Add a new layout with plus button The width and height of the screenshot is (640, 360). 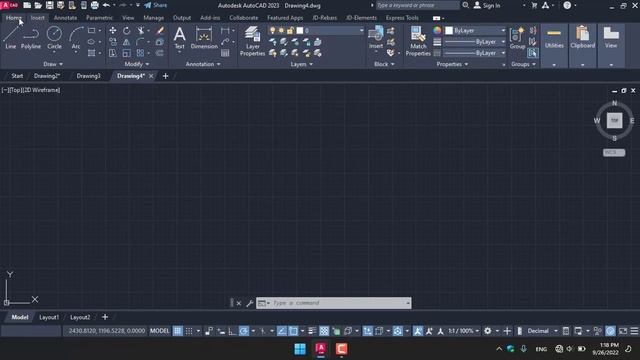[x=105, y=317]
